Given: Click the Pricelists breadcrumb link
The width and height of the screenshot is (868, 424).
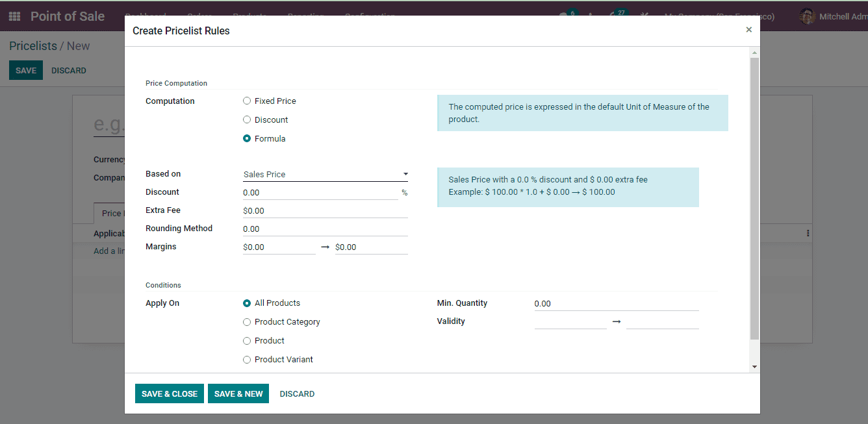Looking at the screenshot, I should click(x=33, y=46).
